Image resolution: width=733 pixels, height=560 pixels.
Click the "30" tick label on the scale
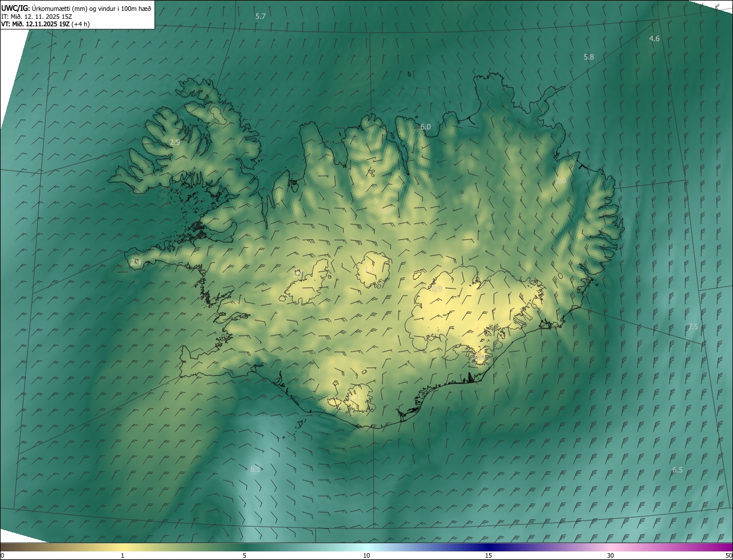610,555
